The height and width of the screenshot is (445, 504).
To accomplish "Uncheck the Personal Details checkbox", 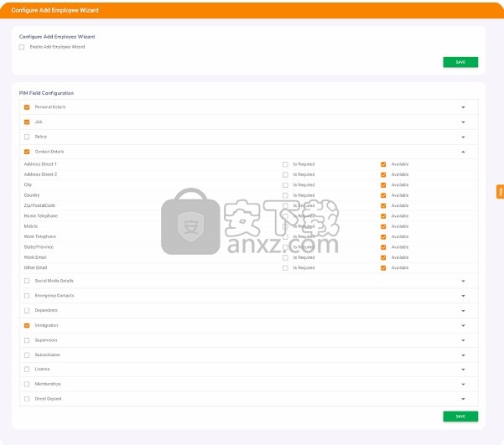I will [x=27, y=107].
